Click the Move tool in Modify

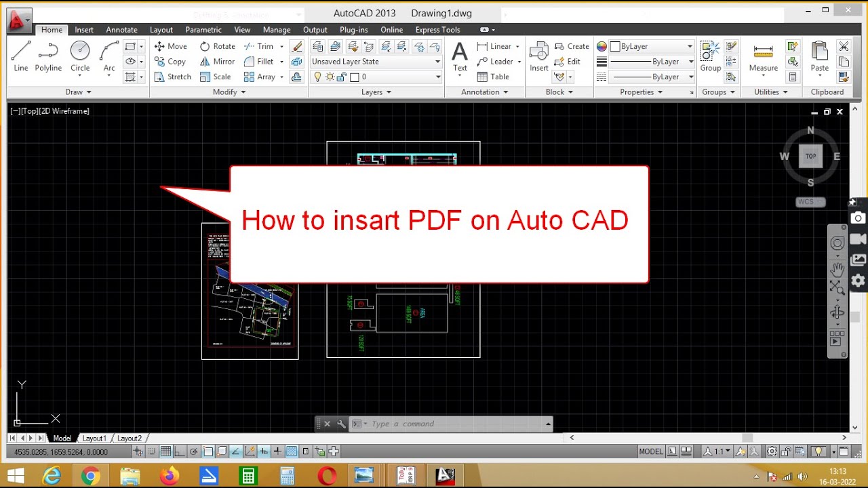coord(170,46)
